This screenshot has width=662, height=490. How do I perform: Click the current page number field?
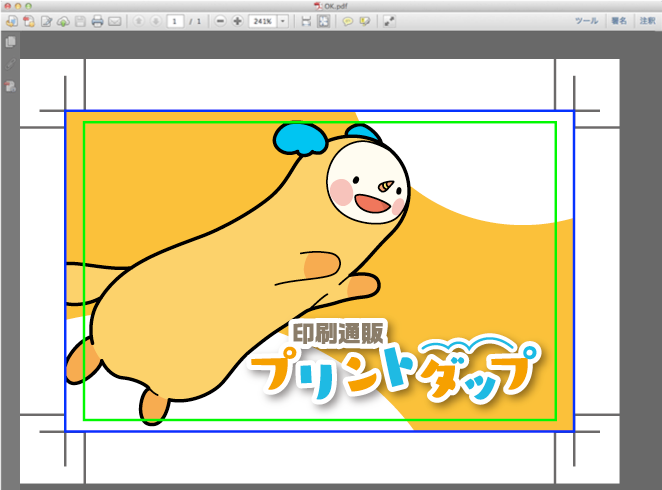click(x=175, y=21)
